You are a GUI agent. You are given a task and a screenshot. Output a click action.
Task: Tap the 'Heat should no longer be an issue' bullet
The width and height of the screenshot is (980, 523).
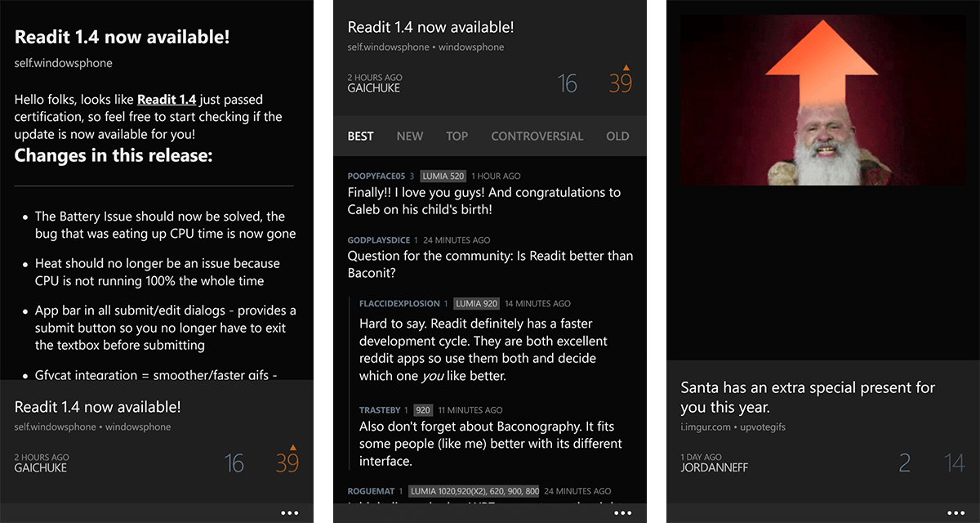point(158,272)
